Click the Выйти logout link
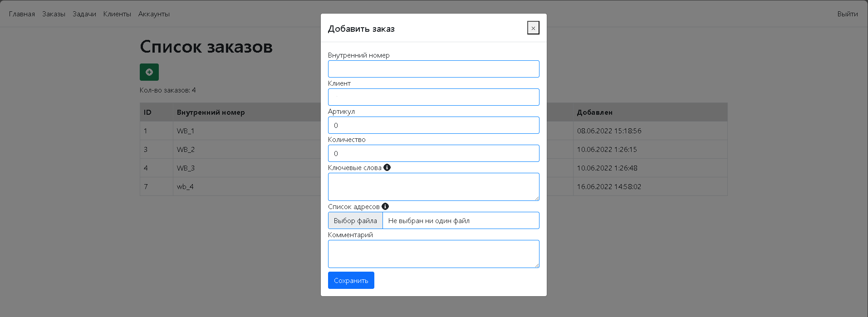The width and height of the screenshot is (868, 317). [x=847, y=14]
